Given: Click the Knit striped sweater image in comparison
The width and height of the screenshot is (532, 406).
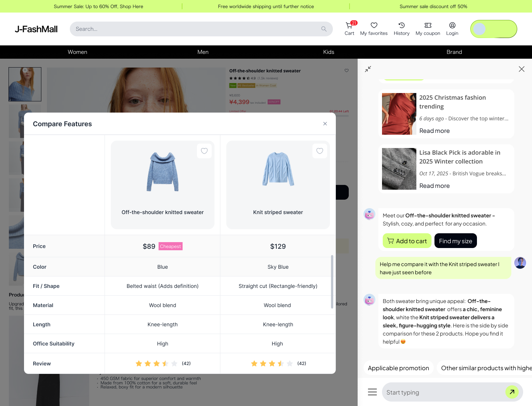Looking at the screenshot, I should tap(278, 169).
